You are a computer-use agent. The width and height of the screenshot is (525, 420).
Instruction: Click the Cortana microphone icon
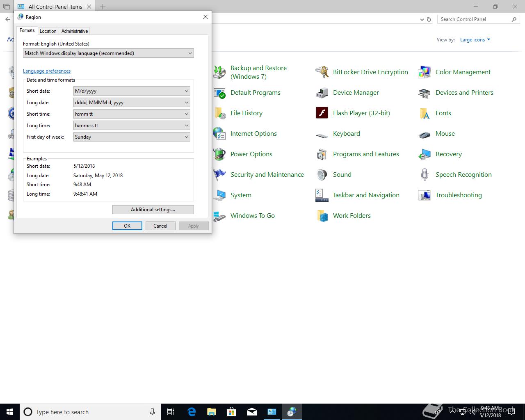point(152,412)
